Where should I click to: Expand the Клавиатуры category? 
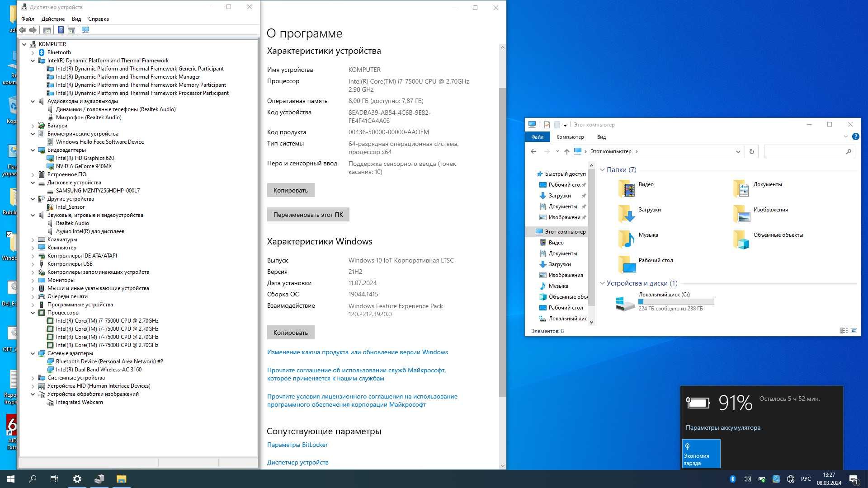pos(33,239)
